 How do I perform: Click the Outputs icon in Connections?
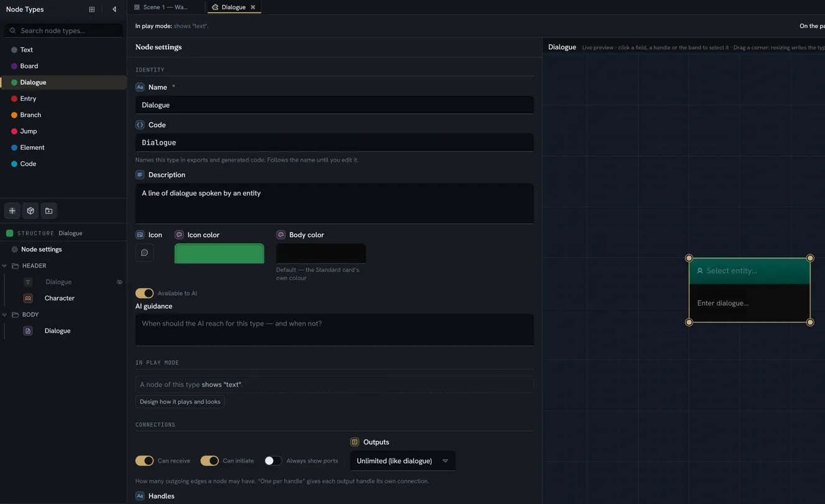pos(355,442)
